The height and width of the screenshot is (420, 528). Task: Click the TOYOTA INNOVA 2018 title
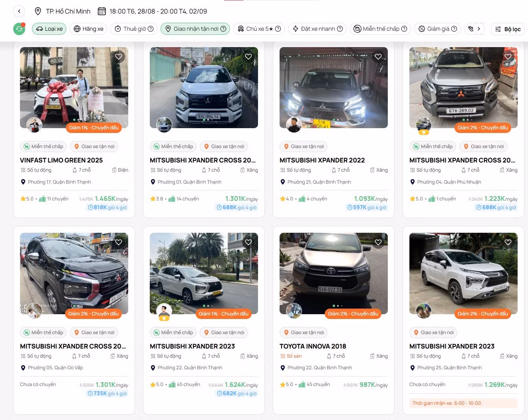click(313, 346)
